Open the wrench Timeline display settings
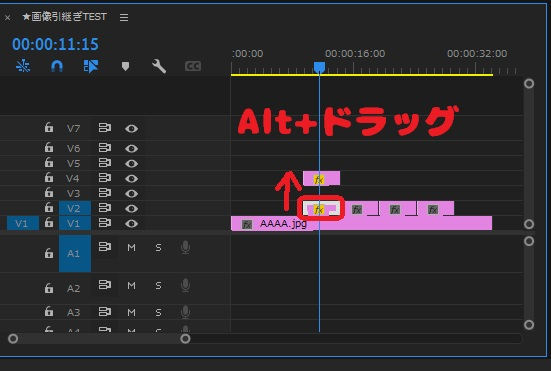Image resolution: width=551 pixels, height=371 pixels. [159, 66]
